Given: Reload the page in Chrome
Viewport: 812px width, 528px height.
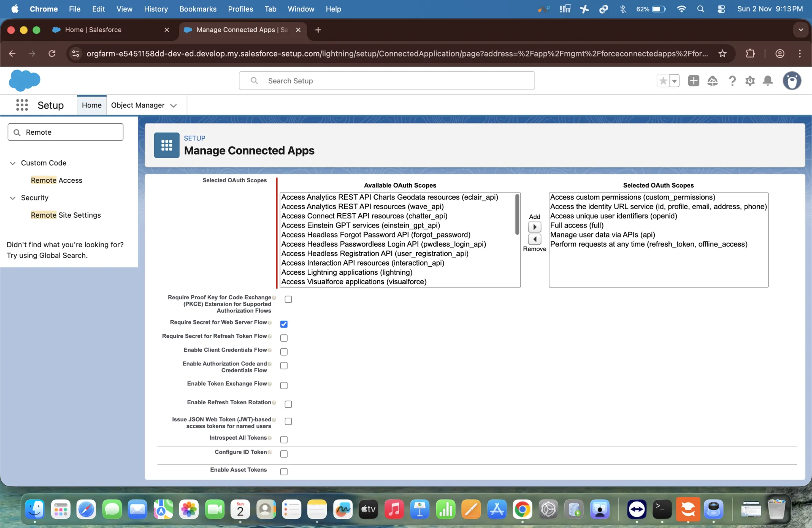Looking at the screenshot, I should [52, 54].
